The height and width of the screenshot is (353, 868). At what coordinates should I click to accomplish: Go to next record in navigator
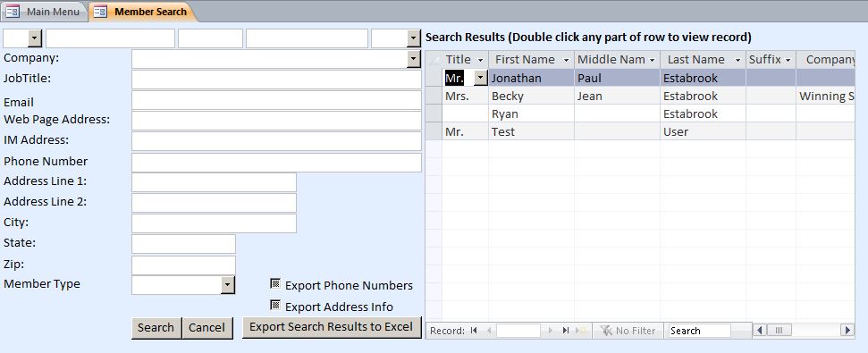tap(551, 331)
